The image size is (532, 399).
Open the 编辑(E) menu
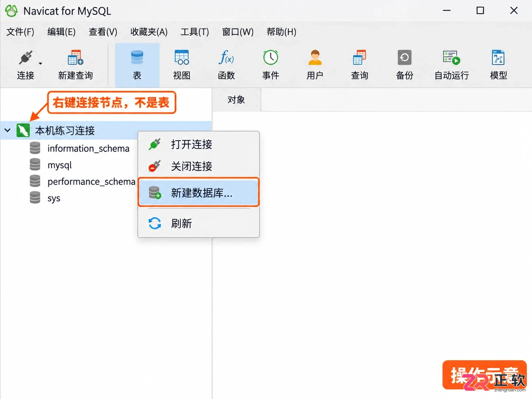coord(61,32)
